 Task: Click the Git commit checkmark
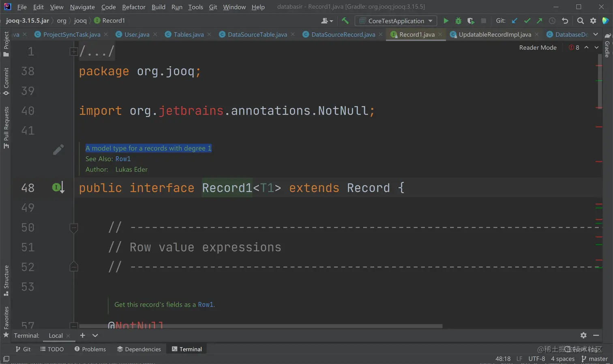(527, 21)
